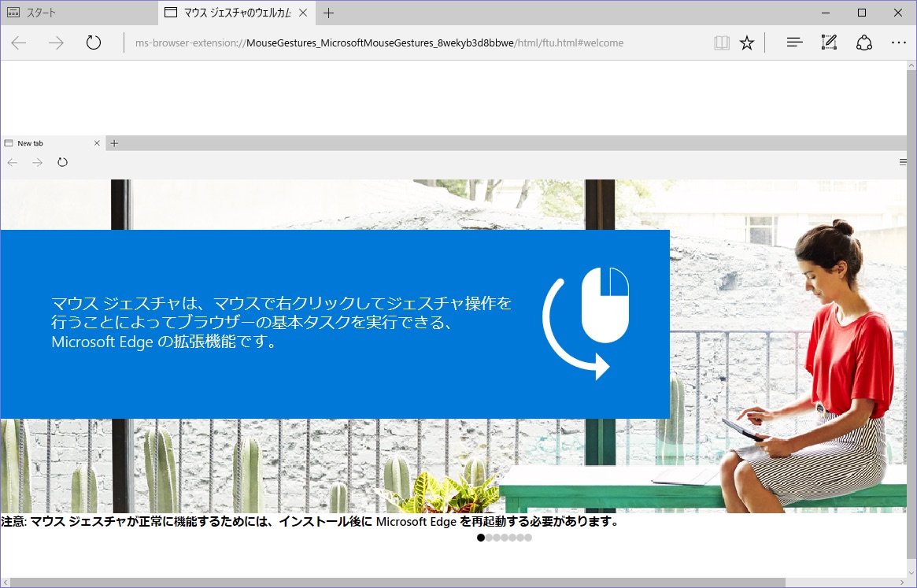917x588 pixels.
Task: Select the seventh (last) carousel dot
Action: pyautogui.click(x=528, y=538)
